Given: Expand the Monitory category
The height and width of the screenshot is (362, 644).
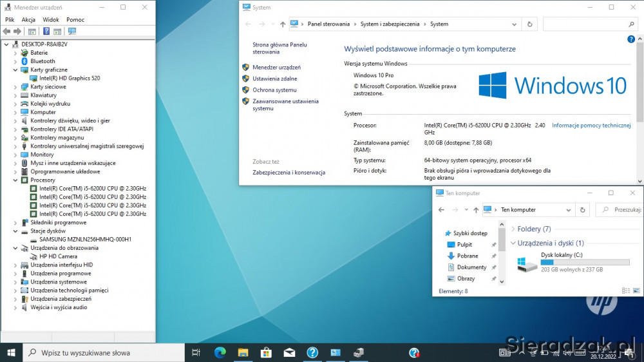Looking at the screenshot, I should click(15, 155).
